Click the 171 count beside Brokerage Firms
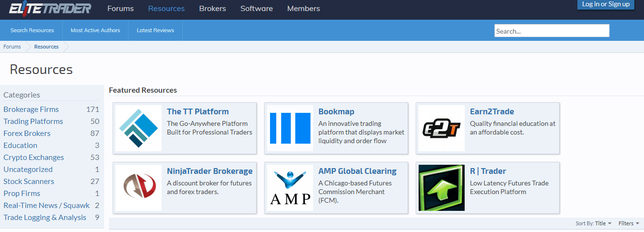This screenshot has width=644, height=232. click(x=93, y=109)
